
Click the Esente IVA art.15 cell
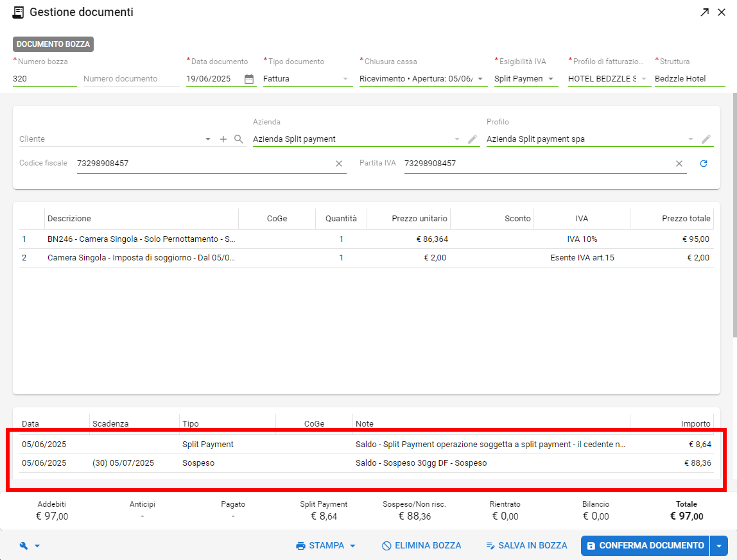582,258
